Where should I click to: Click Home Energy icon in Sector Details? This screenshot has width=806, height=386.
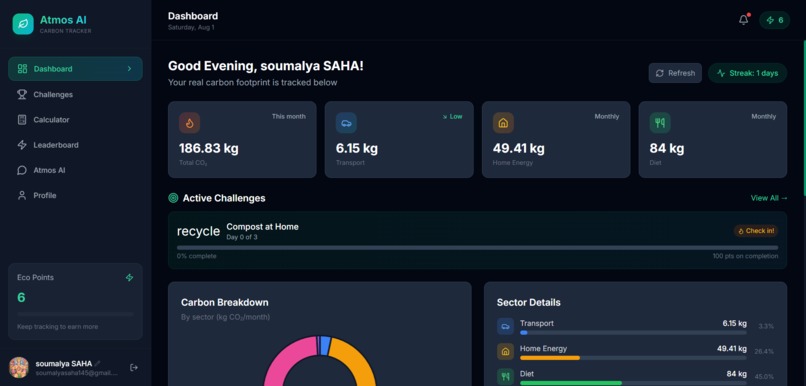click(505, 351)
